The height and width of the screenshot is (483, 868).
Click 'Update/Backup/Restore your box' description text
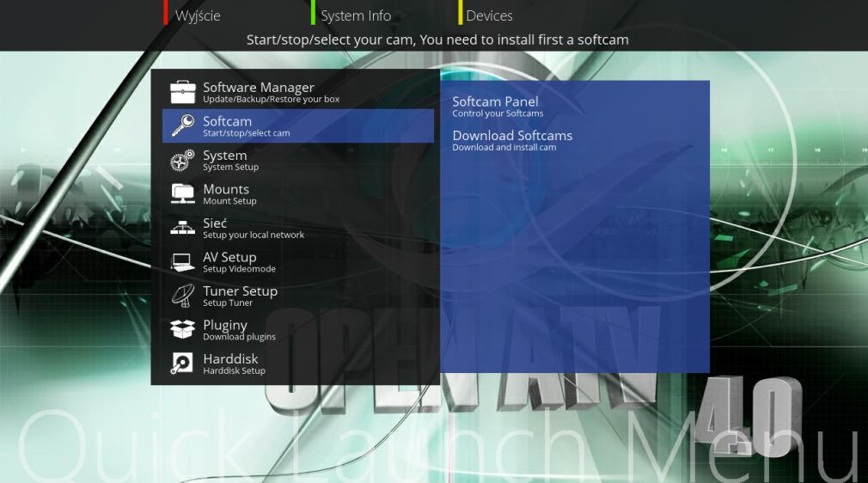pos(272,100)
